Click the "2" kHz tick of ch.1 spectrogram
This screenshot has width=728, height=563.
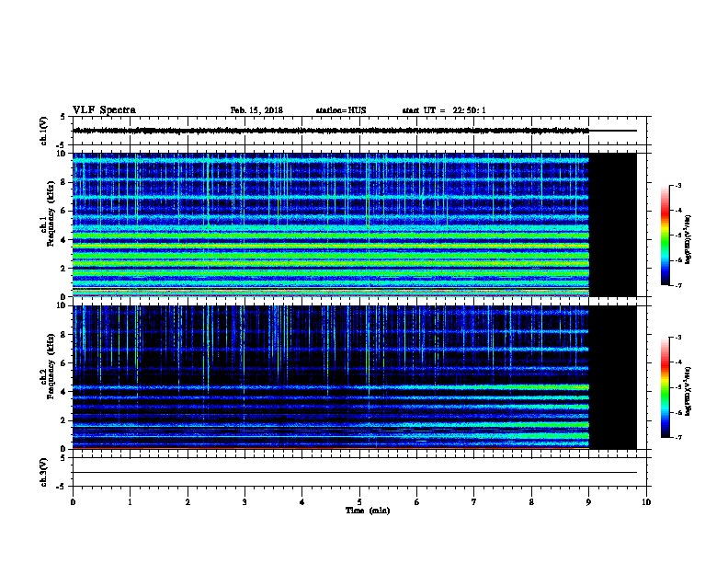(x=64, y=269)
